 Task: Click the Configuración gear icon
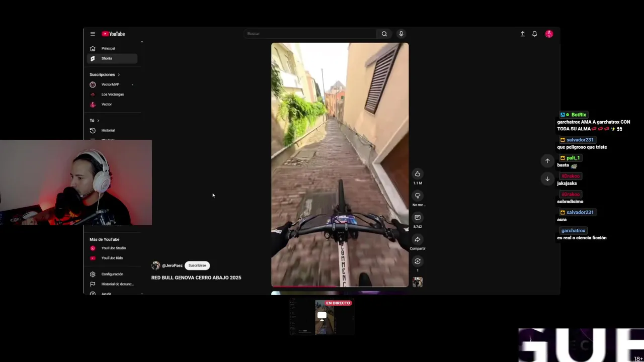click(x=93, y=274)
